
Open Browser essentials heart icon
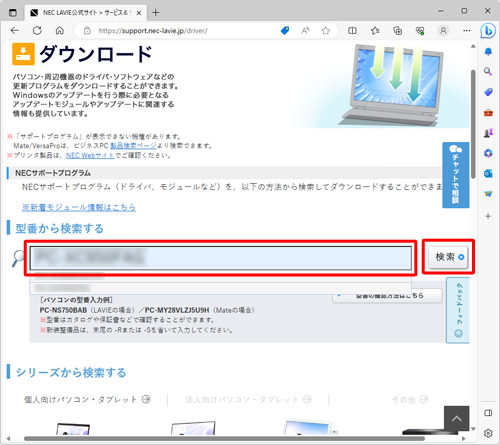point(420,31)
